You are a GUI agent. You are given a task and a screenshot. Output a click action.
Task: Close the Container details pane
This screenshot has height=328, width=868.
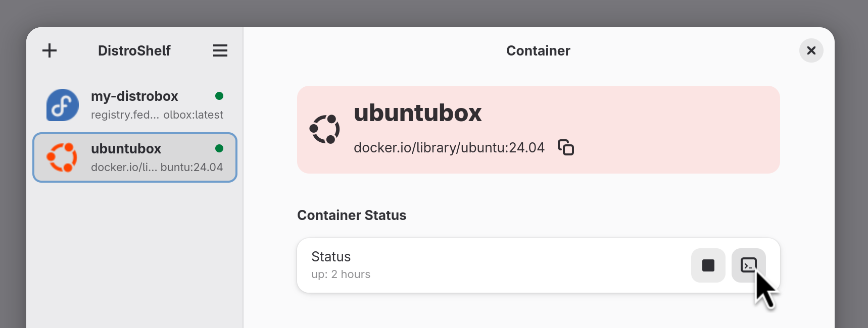pyautogui.click(x=811, y=50)
